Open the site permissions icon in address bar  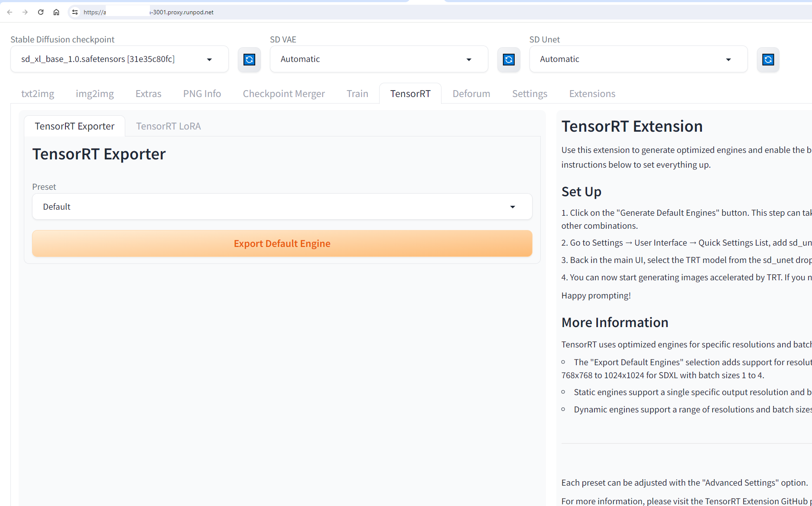click(x=75, y=12)
